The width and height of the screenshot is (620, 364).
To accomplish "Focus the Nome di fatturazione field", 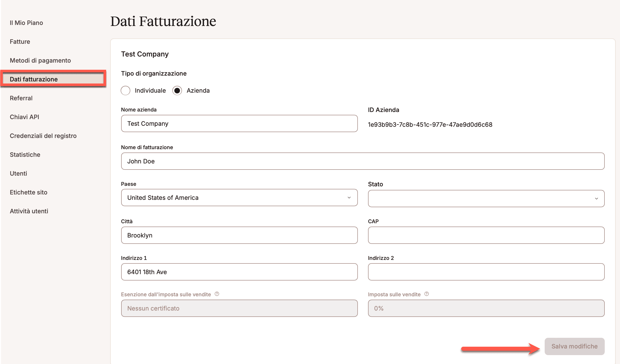I will click(363, 161).
